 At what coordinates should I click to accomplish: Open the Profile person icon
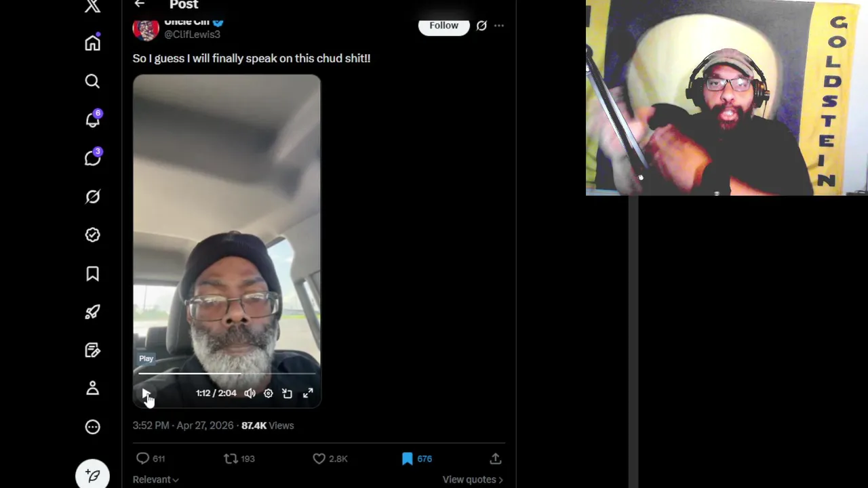93,388
